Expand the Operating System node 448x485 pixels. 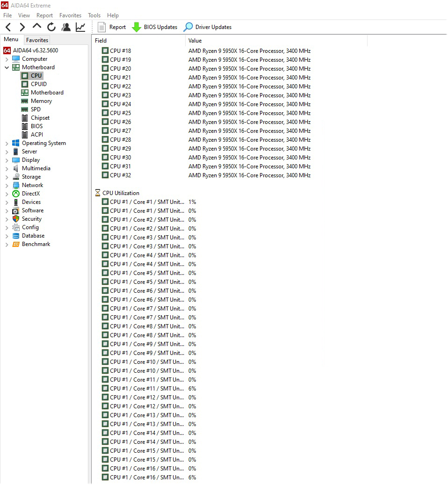[7, 143]
